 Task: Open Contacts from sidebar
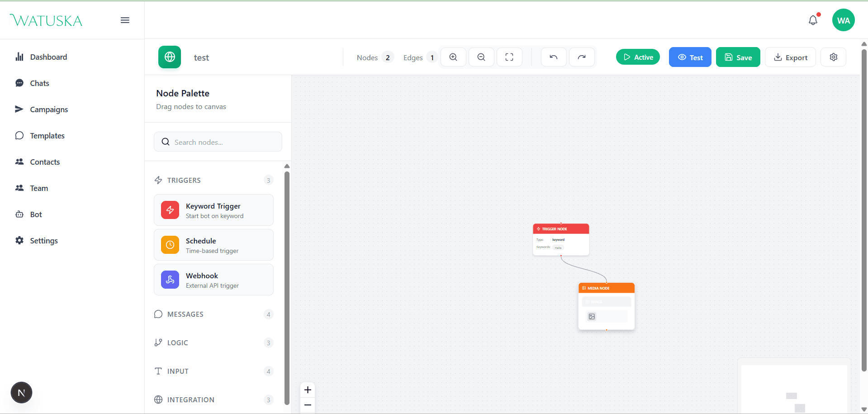tap(45, 162)
